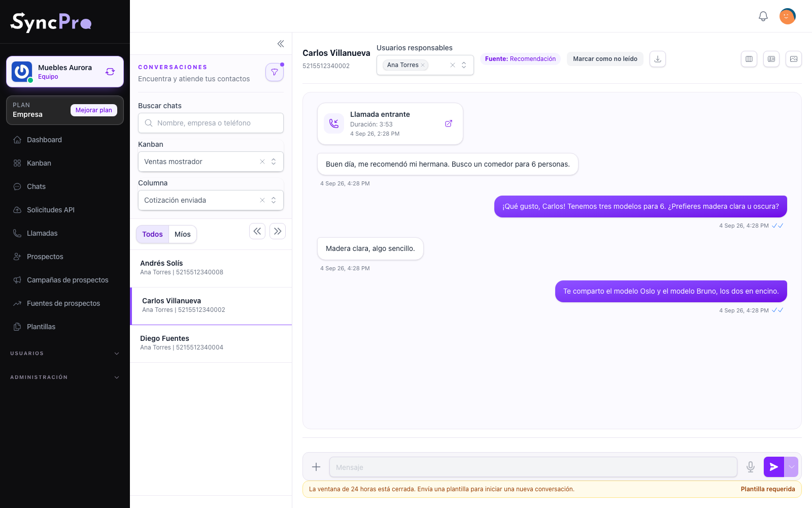Open Campañas de prospectos in the sidebar
Viewport: 812px width, 508px height.
[65, 280]
